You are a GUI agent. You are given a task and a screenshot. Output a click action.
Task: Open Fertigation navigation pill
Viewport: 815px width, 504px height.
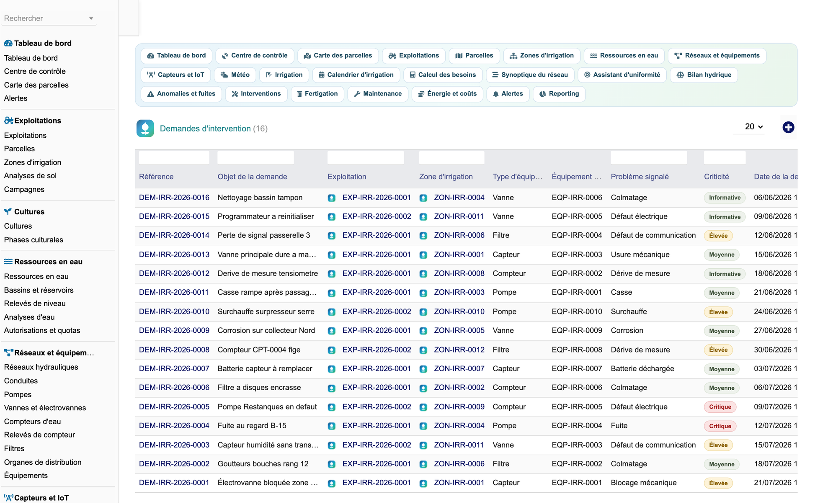317,94
